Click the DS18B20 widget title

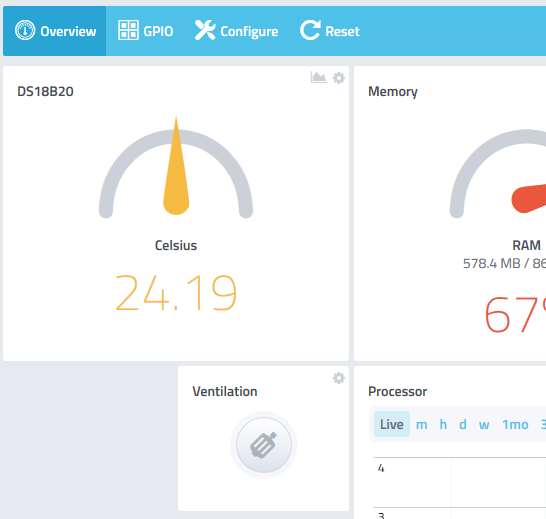(45, 92)
